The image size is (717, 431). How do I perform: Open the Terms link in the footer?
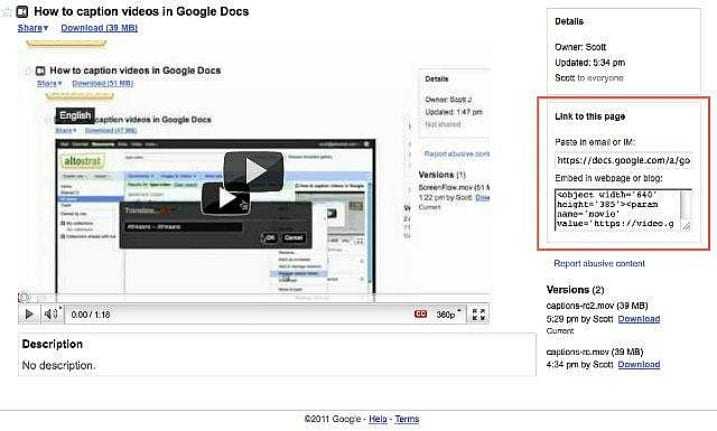click(407, 419)
